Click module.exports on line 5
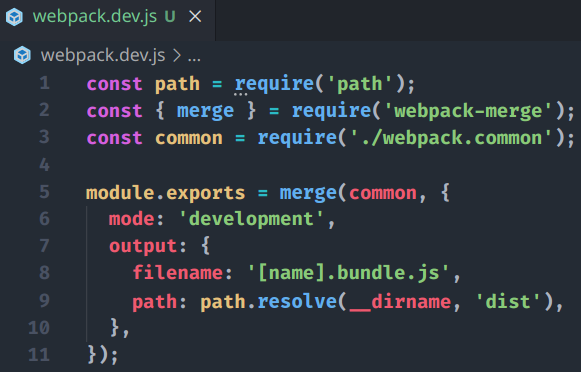 pos(166,193)
